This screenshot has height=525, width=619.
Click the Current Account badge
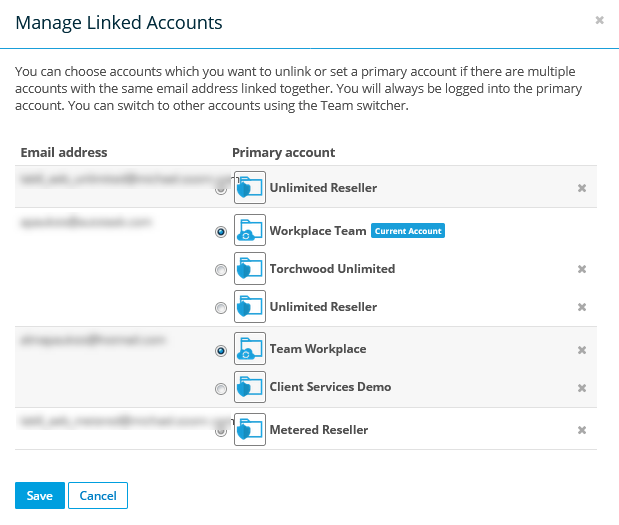pos(408,231)
